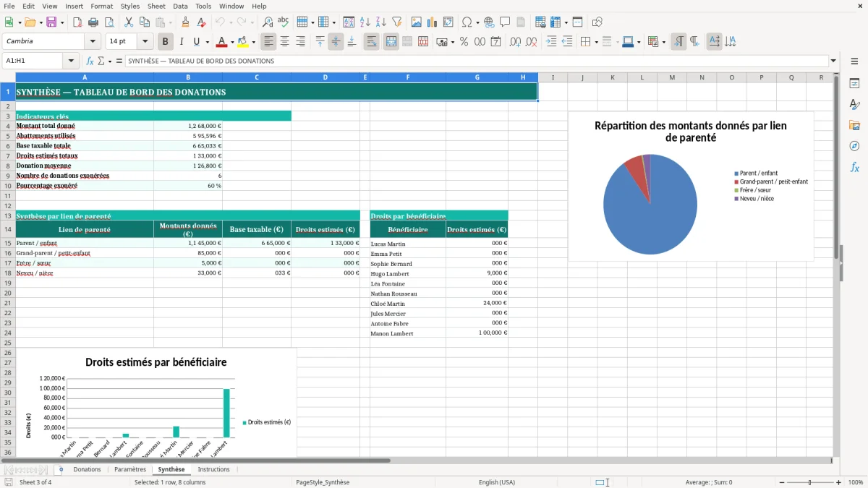This screenshot has width=868, height=488.
Task: Switch to the Instructions sheet tab
Action: [213, 469]
